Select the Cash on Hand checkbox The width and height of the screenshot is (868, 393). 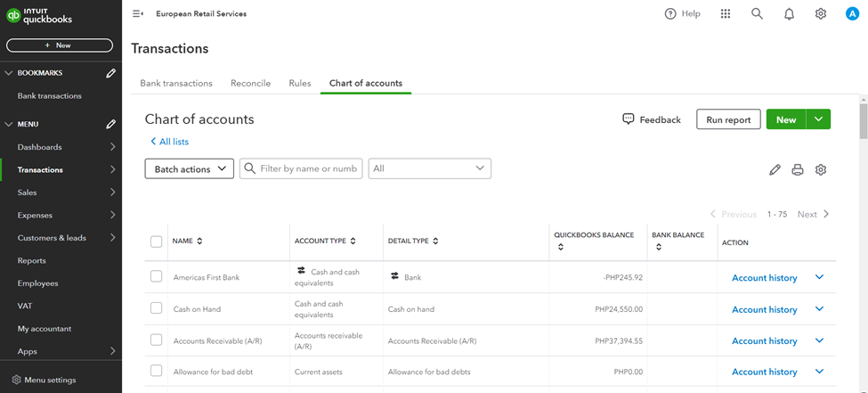click(157, 309)
